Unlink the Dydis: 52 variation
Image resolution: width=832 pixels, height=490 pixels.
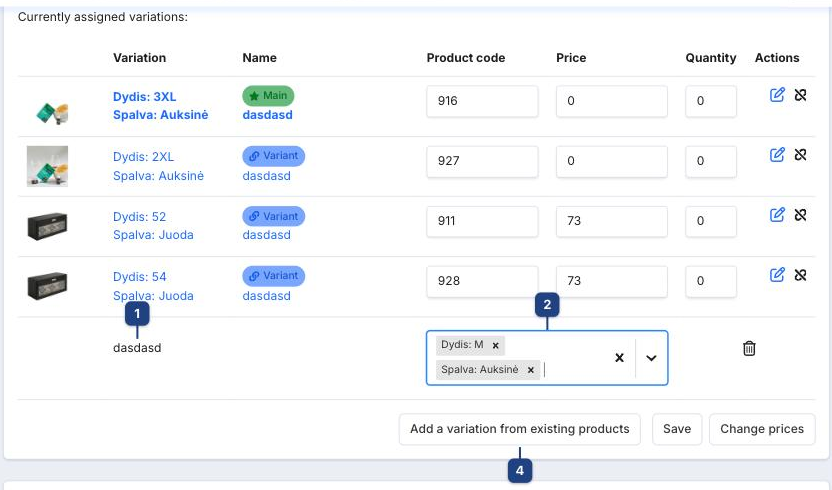pyautogui.click(x=800, y=215)
